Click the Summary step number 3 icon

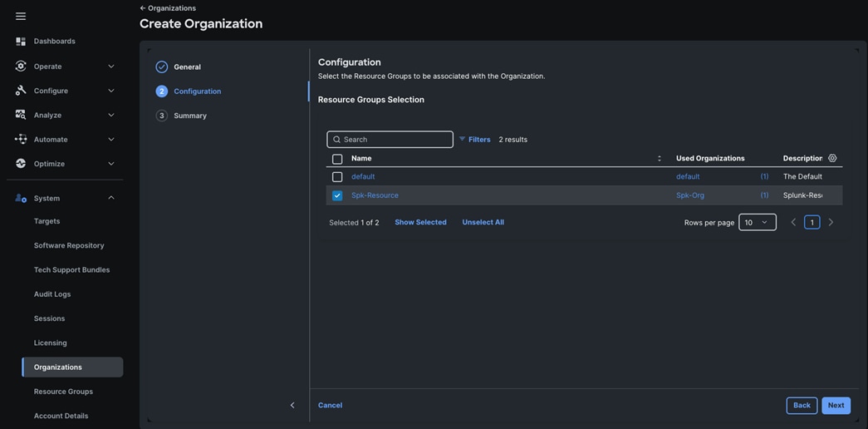pyautogui.click(x=162, y=116)
